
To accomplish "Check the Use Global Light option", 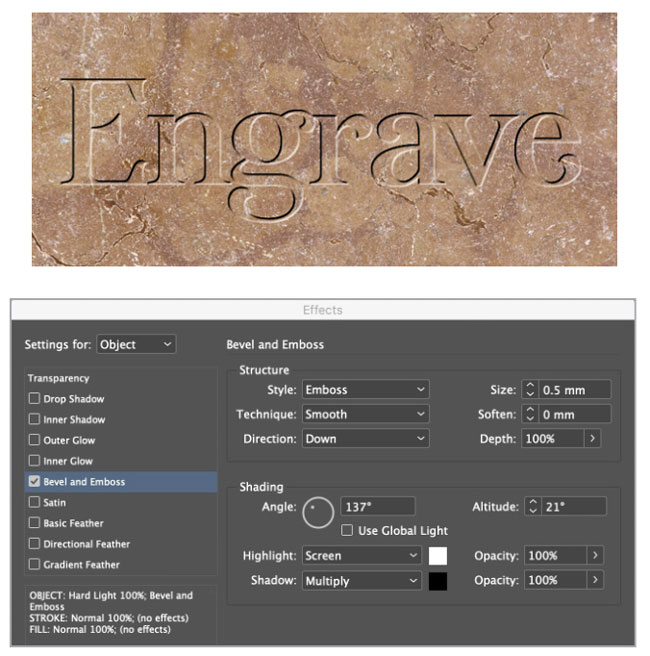I will tap(347, 530).
